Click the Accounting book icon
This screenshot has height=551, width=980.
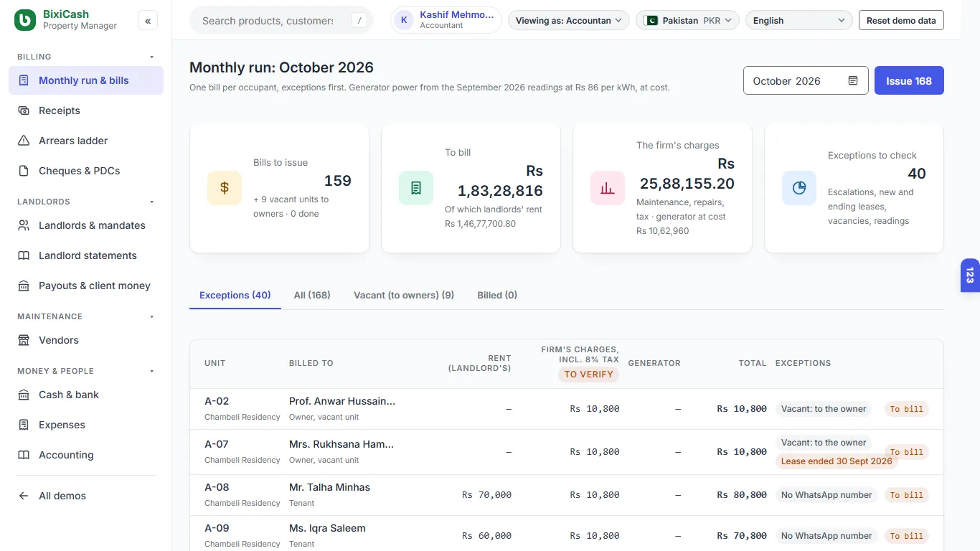[24, 455]
